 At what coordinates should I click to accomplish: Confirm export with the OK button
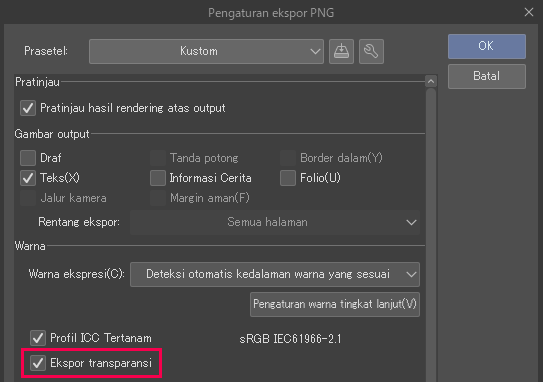click(487, 46)
